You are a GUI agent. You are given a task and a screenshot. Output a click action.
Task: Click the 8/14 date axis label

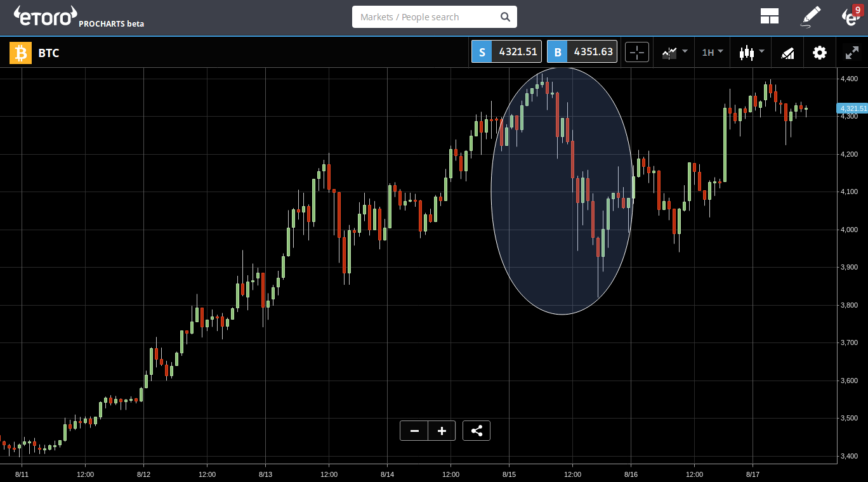click(388, 474)
